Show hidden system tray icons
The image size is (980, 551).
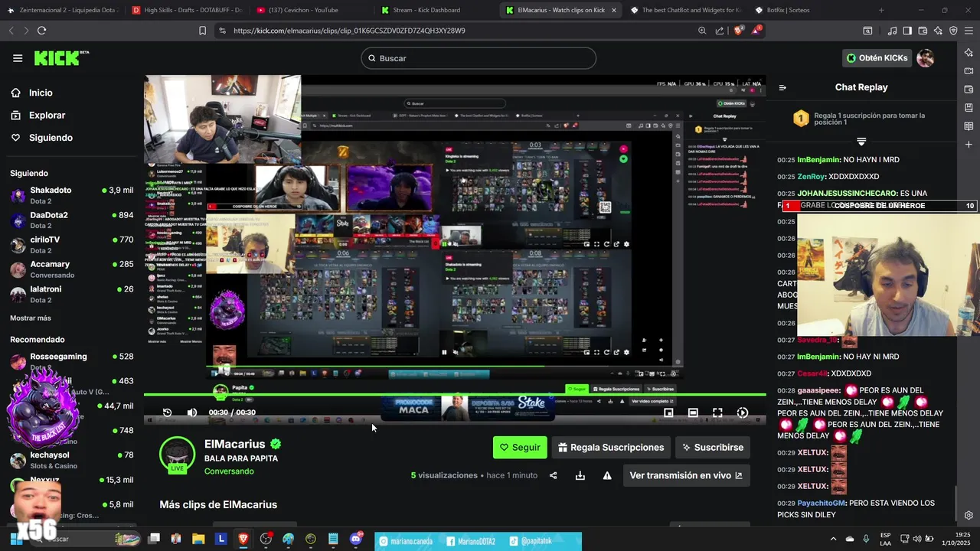[x=834, y=539]
